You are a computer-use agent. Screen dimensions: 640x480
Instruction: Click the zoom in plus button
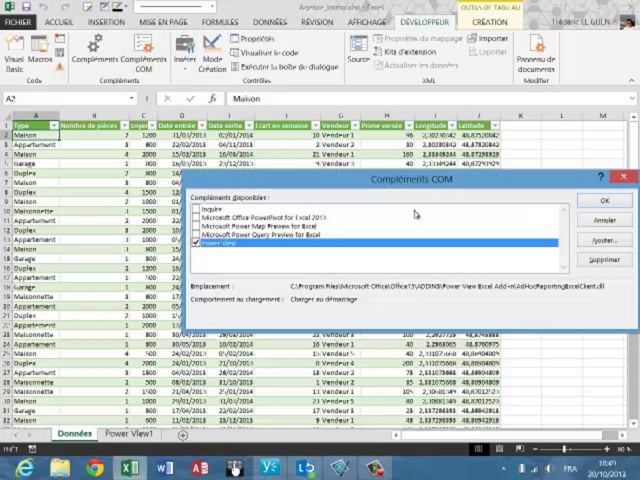click(x=607, y=449)
